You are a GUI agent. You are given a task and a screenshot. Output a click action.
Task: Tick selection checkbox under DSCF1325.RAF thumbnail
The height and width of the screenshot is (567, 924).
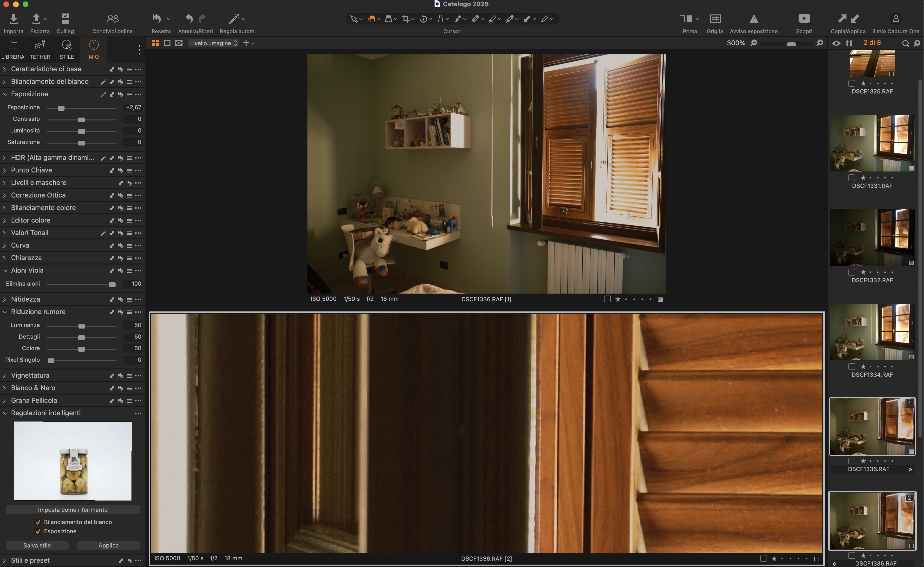tap(852, 83)
